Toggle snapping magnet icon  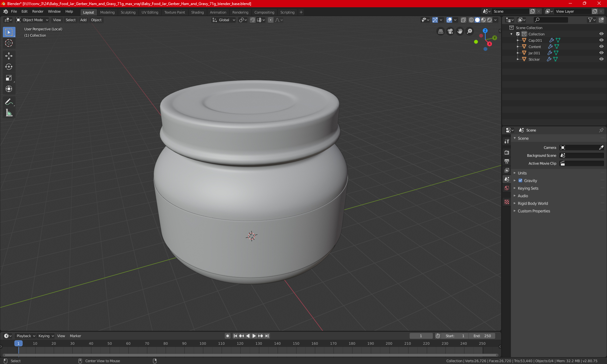pyautogui.click(x=252, y=20)
